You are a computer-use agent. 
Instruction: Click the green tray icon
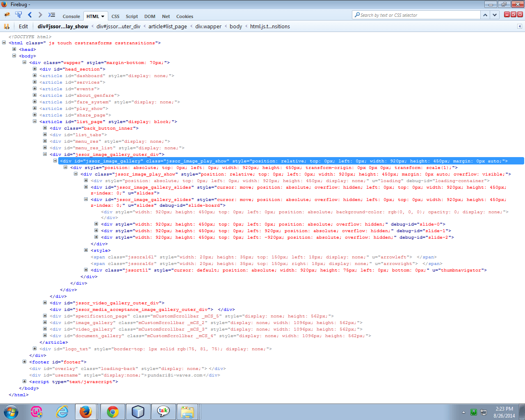(x=474, y=412)
